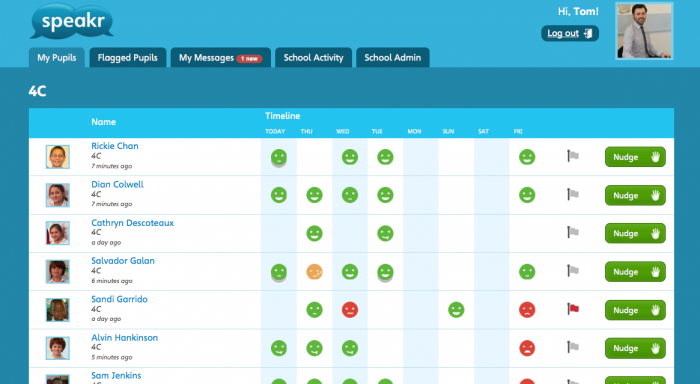Open Dian Colwell's profile link
The width and height of the screenshot is (700, 384).
(x=117, y=184)
